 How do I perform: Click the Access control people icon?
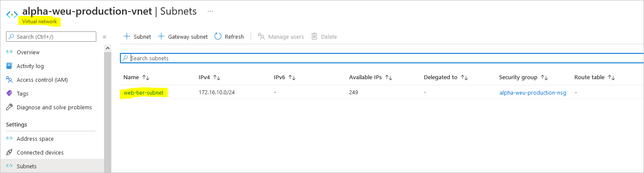point(9,80)
